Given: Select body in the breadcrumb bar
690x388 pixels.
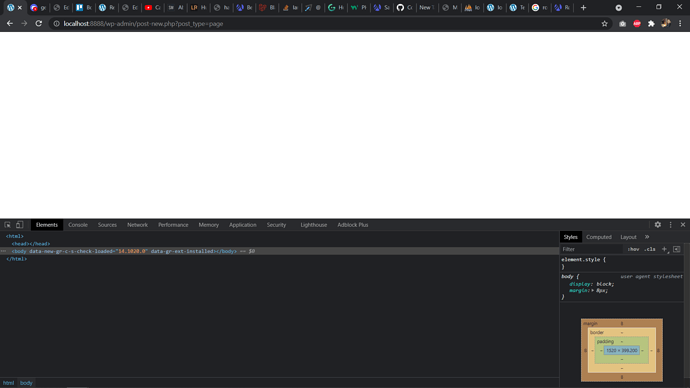Looking at the screenshot, I should point(26,383).
